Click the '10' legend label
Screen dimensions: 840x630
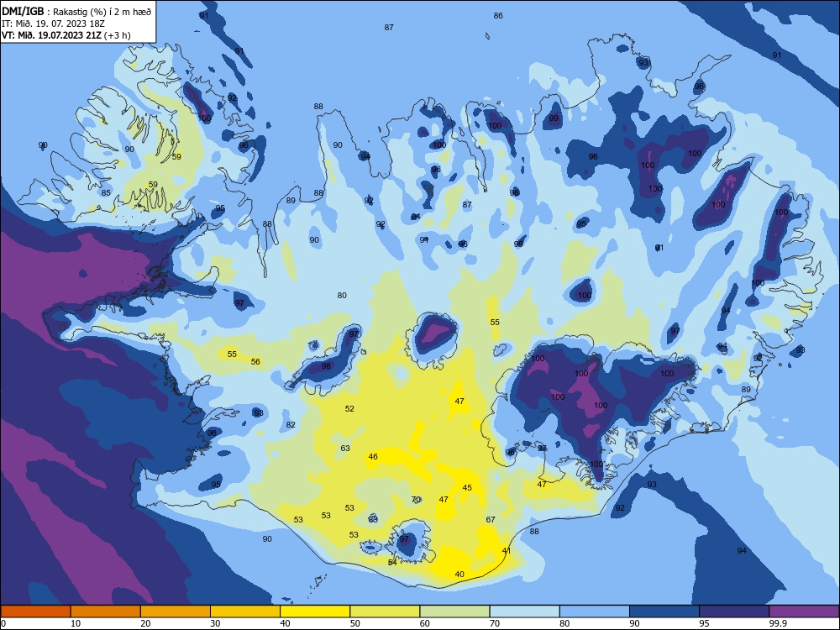(x=76, y=623)
